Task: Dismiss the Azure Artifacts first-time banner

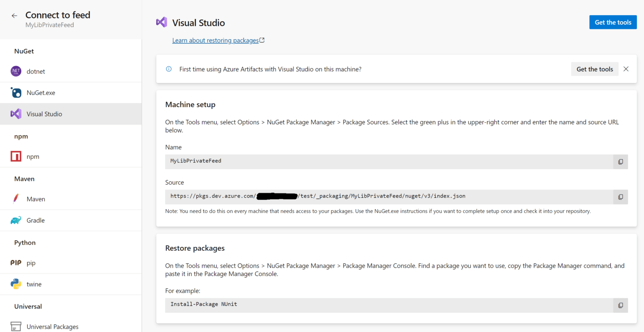Action: tap(626, 69)
